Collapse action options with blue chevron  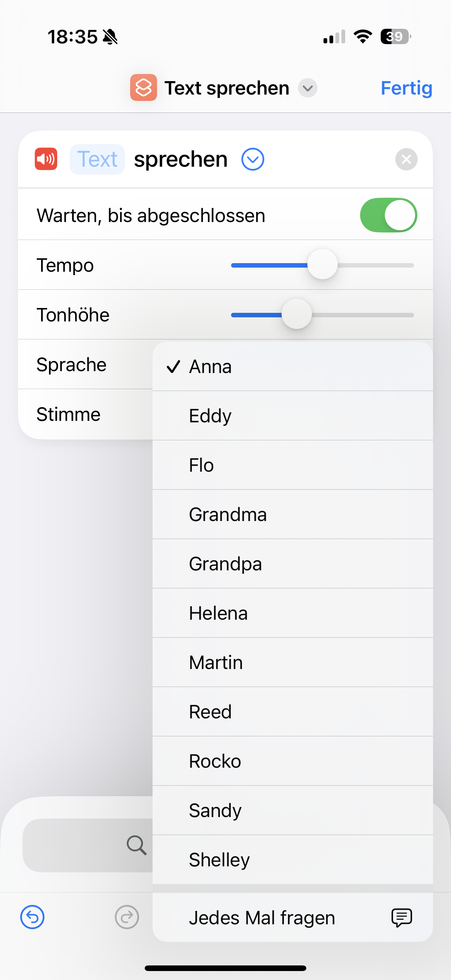(253, 159)
